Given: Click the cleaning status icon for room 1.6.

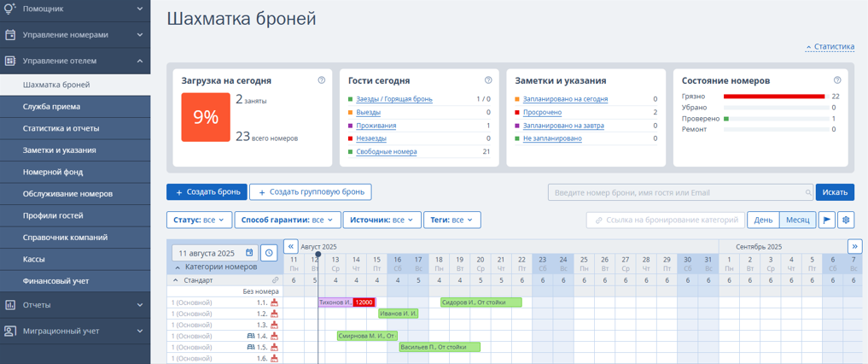Looking at the screenshot, I should coord(274,358).
